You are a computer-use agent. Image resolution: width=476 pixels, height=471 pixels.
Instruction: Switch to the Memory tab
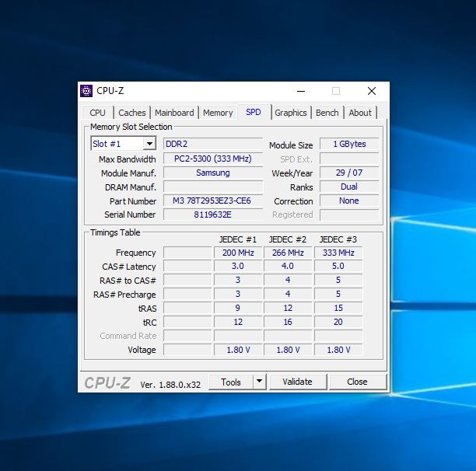pyautogui.click(x=218, y=113)
